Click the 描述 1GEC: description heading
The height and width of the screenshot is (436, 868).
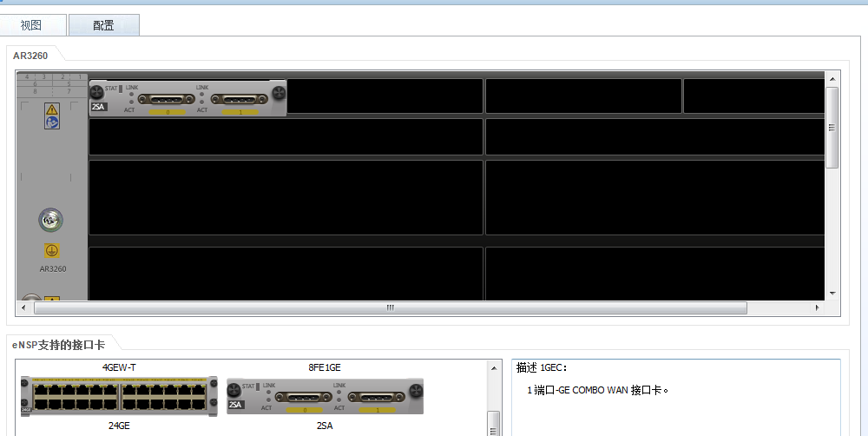[x=542, y=368]
